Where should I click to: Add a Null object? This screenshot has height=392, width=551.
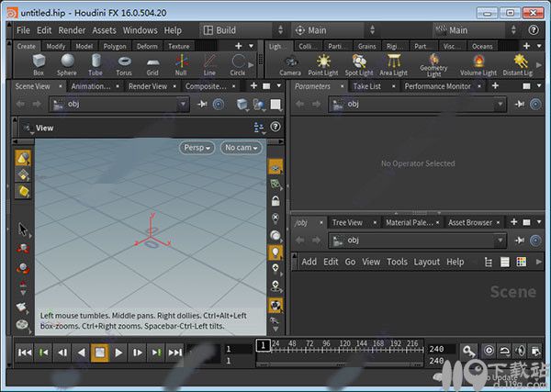pyautogui.click(x=181, y=65)
